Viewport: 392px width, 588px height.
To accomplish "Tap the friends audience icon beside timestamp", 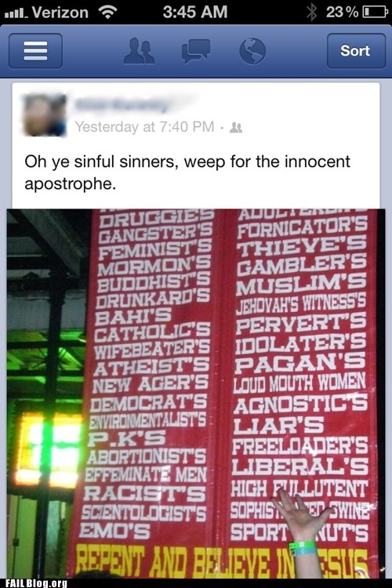I will [236, 128].
